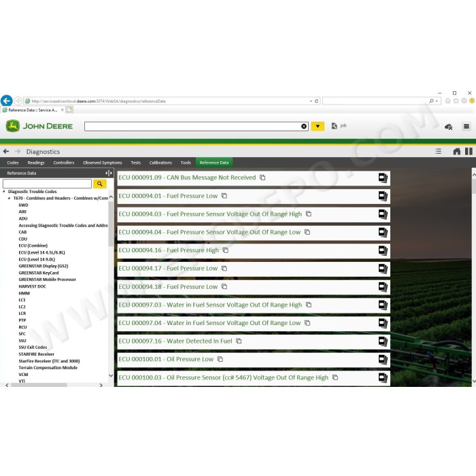Image resolution: width=476 pixels, height=476 pixels.
Task: Open ECU 000091.09 CAN Bus Message link
Action: pos(187,177)
